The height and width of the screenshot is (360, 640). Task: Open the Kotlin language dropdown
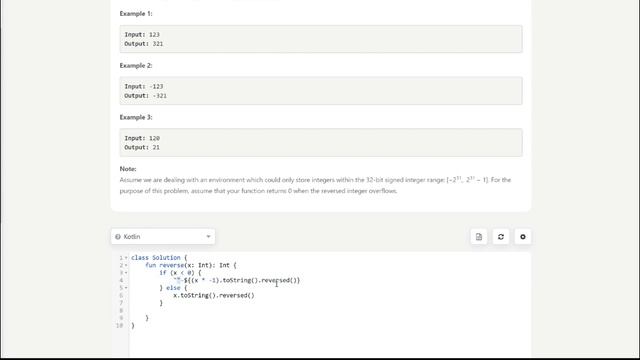click(x=163, y=237)
